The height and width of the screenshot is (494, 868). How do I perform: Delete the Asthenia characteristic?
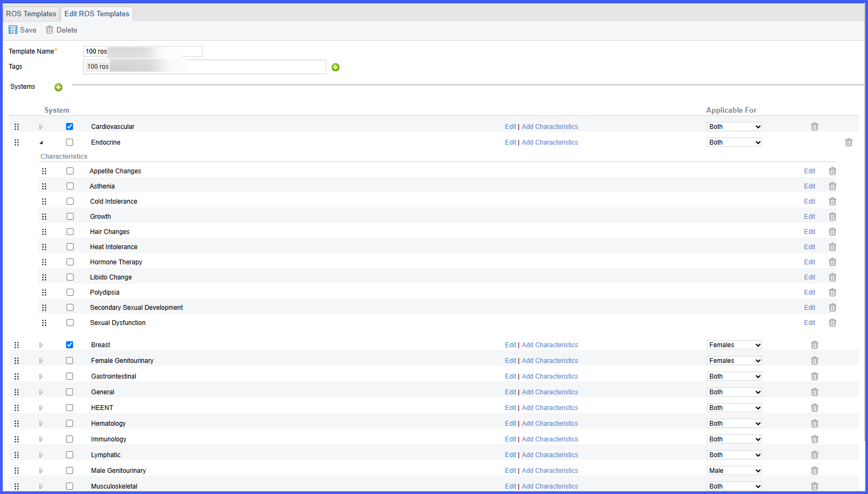click(832, 186)
